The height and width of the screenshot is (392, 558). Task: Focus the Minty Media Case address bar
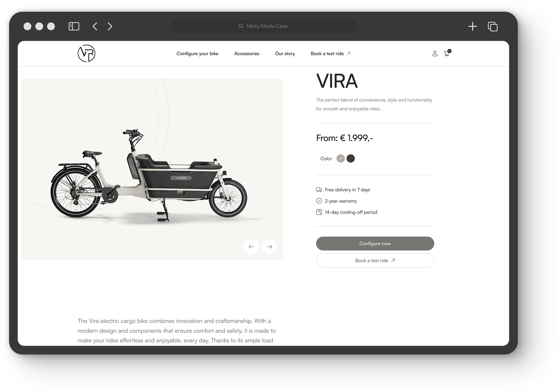point(263,26)
